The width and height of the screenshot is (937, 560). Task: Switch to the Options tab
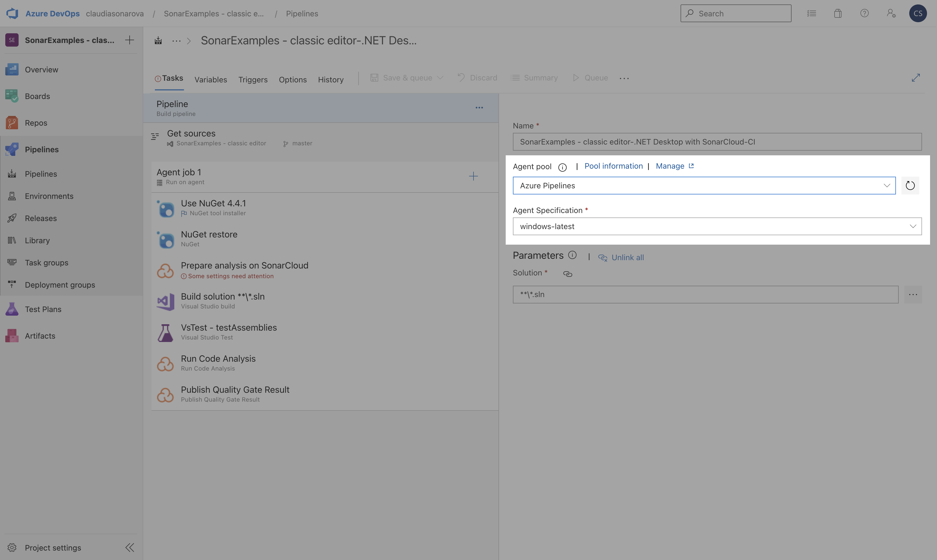pos(293,80)
